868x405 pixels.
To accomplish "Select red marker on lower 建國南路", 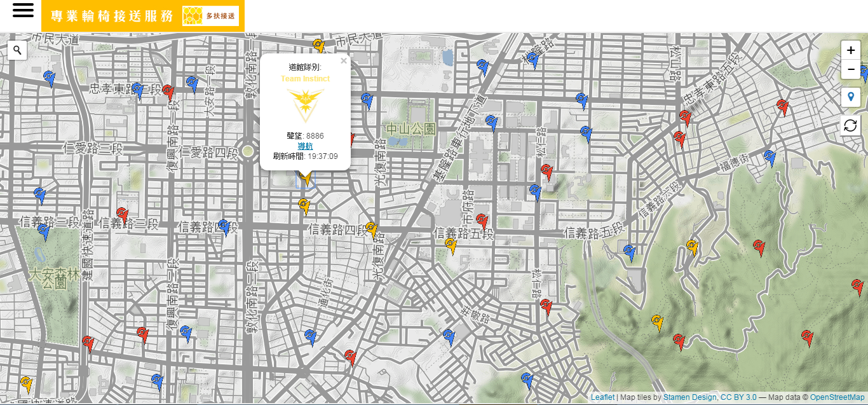I will [88, 344].
